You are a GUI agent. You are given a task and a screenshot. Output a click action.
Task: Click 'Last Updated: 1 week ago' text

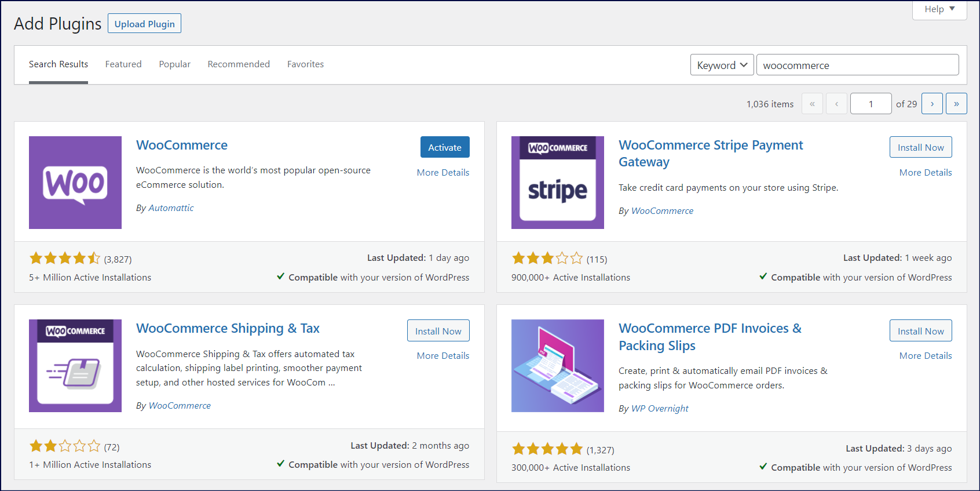[898, 257]
